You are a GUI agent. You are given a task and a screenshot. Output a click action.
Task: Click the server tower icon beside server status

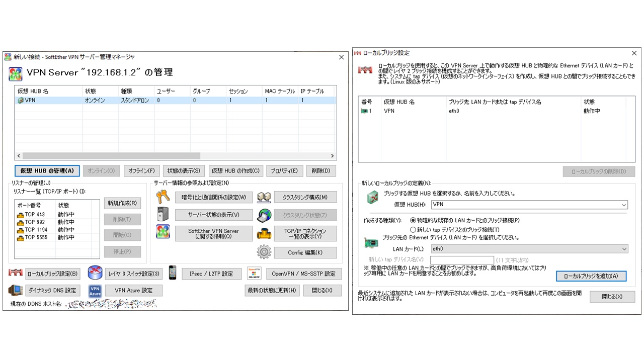pyautogui.click(x=163, y=215)
